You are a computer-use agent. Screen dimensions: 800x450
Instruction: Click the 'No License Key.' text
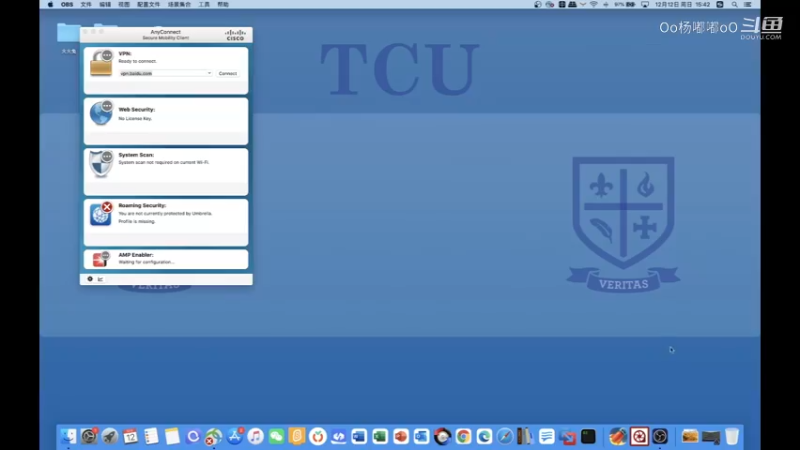coord(135,118)
